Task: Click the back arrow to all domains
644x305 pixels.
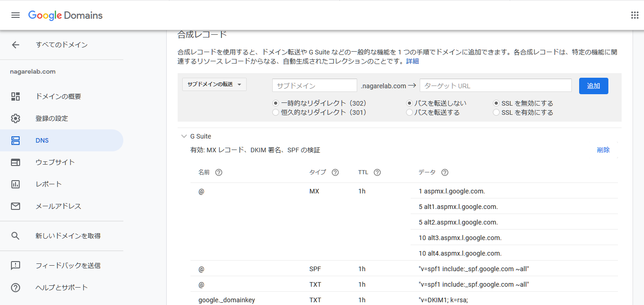Action: (16, 45)
